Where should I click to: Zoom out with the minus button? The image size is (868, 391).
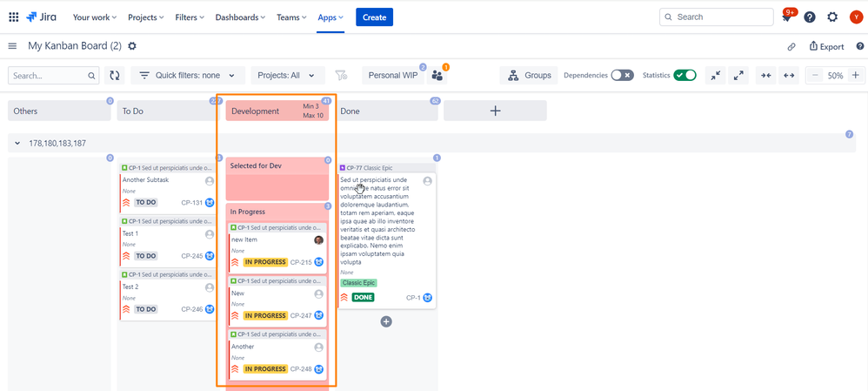(x=815, y=76)
